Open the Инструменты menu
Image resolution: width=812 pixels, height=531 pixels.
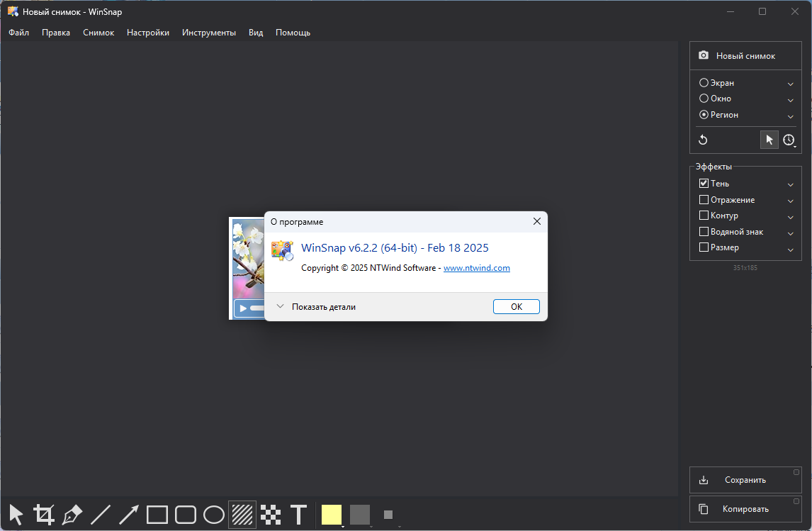209,33
